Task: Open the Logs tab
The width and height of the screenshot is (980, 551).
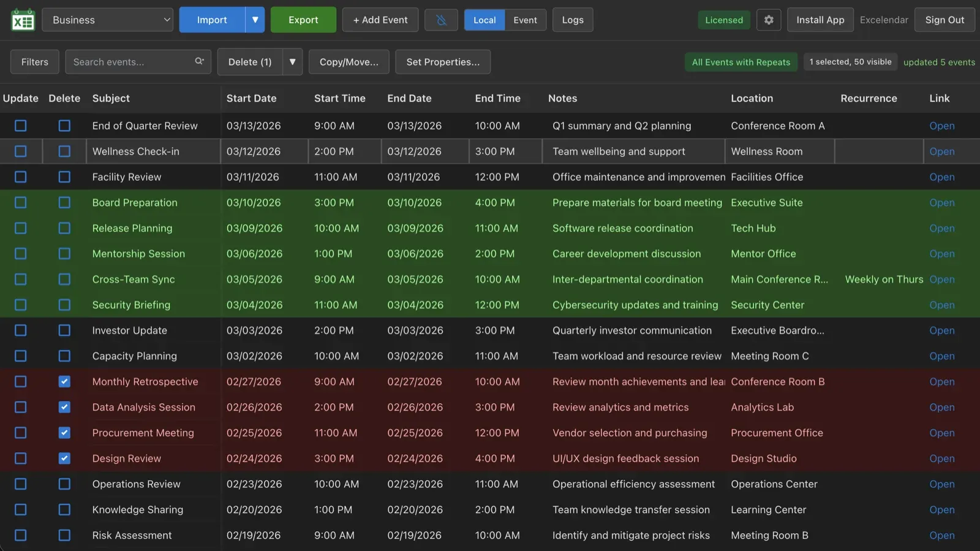Action: pos(573,20)
